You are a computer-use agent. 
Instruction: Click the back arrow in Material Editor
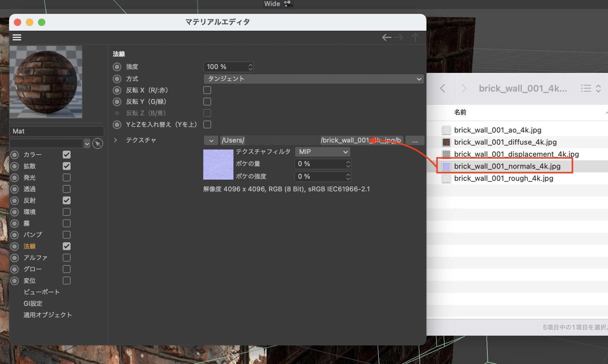386,37
